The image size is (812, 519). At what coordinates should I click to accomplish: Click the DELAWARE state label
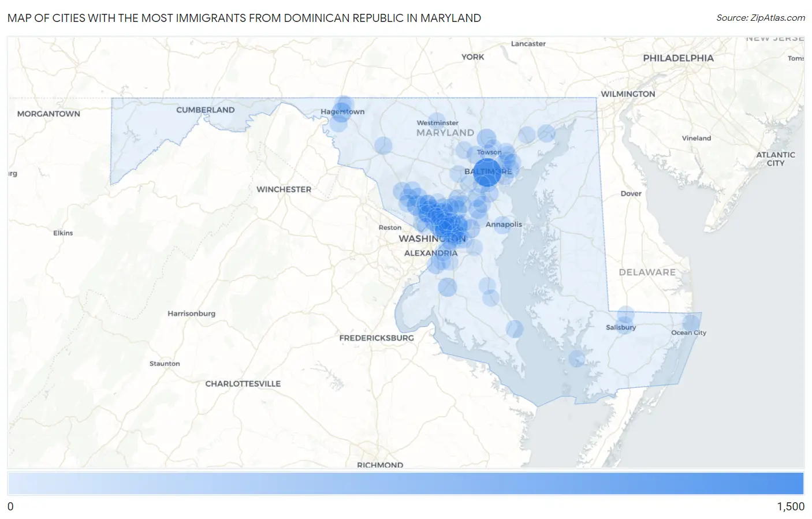(647, 272)
